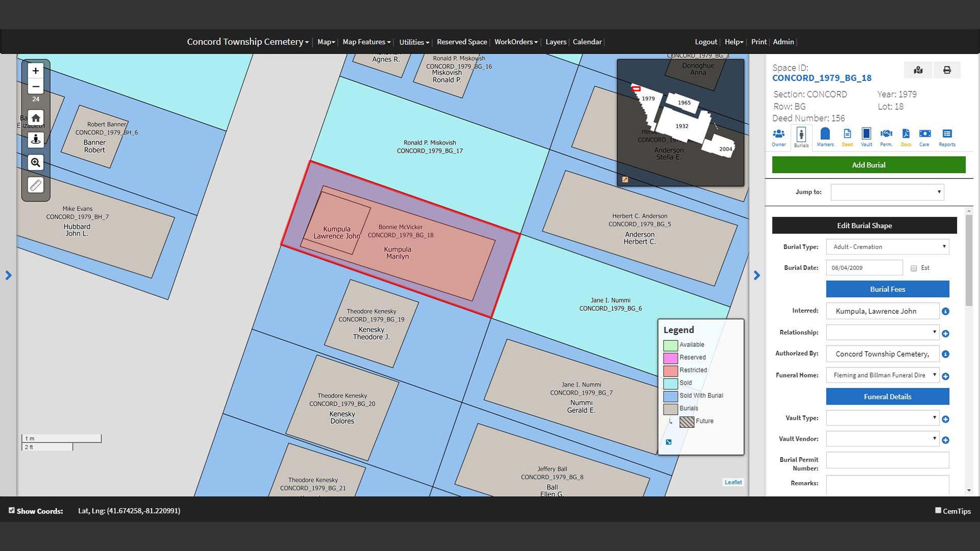Select the ruler measure tool
Image resolution: width=980 pixels, height=551 pixels.
tap(35, 185)
